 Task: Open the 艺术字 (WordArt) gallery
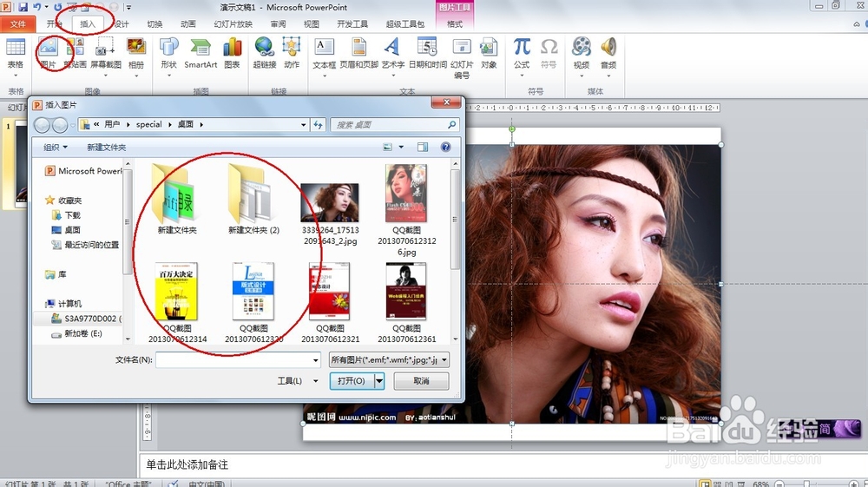[393, 58]
